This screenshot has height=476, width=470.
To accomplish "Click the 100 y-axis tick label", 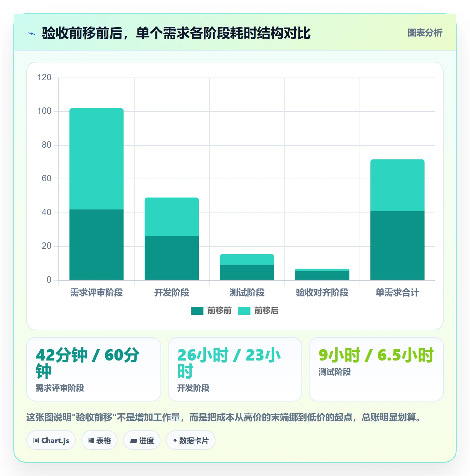I will 44,111.
